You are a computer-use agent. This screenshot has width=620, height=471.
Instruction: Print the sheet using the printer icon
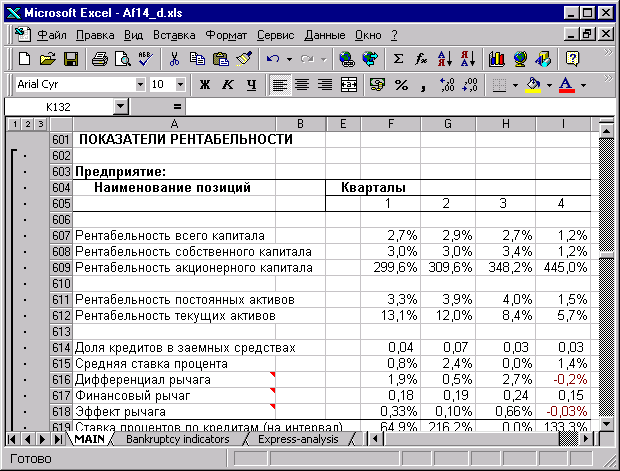click(x=100, y=59)
